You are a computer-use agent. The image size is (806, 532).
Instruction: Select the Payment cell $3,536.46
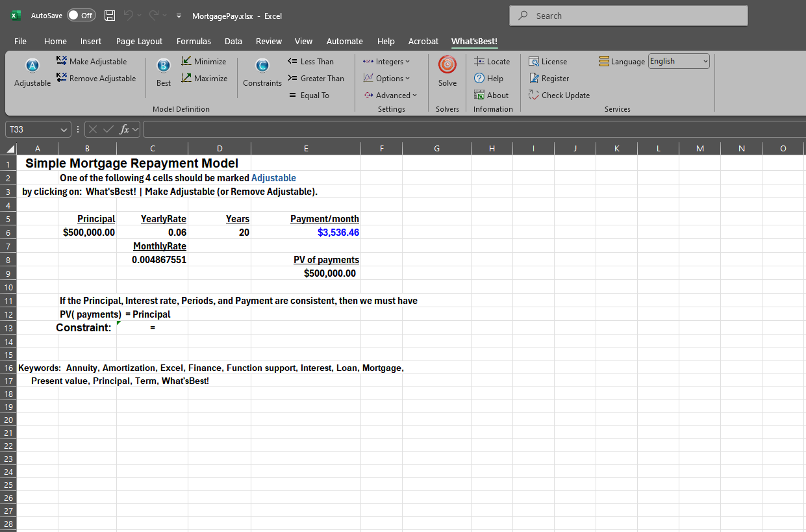[305, 233]
